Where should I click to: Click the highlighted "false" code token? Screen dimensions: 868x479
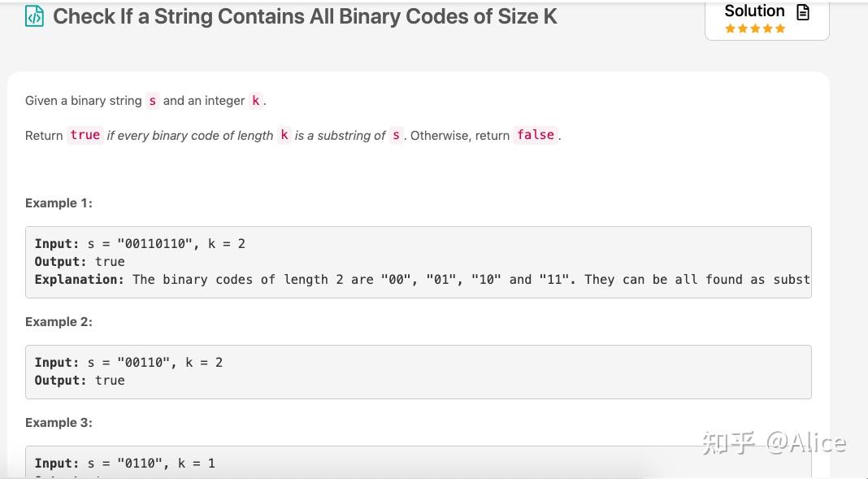[535, 135]
